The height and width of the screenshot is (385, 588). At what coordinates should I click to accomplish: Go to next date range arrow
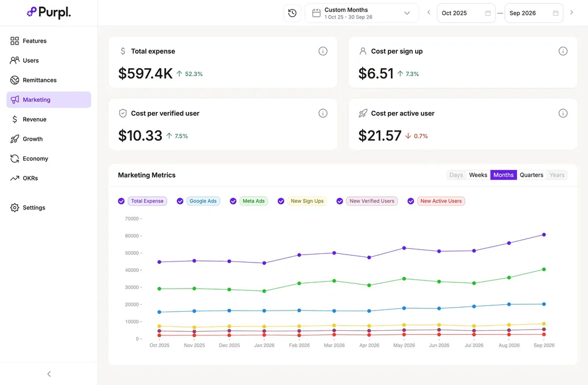click(571, 12)
